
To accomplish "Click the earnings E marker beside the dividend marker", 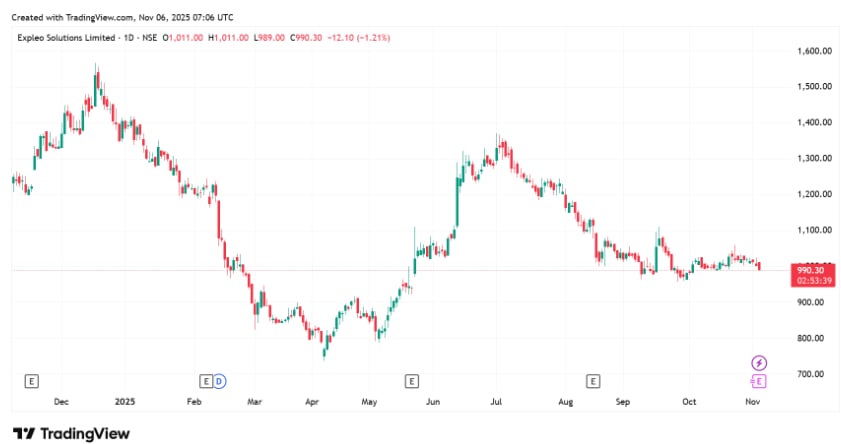I will tap(206, 381).
